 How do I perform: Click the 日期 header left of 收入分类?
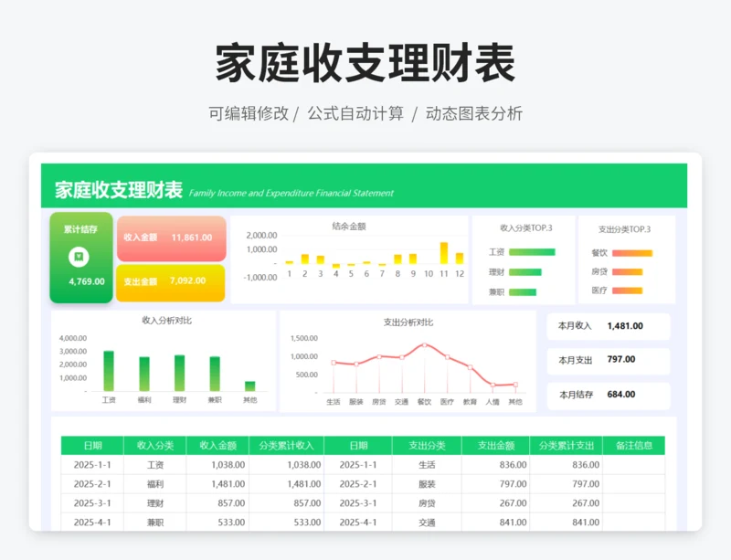pyautogui.click(x=92, y=446)
